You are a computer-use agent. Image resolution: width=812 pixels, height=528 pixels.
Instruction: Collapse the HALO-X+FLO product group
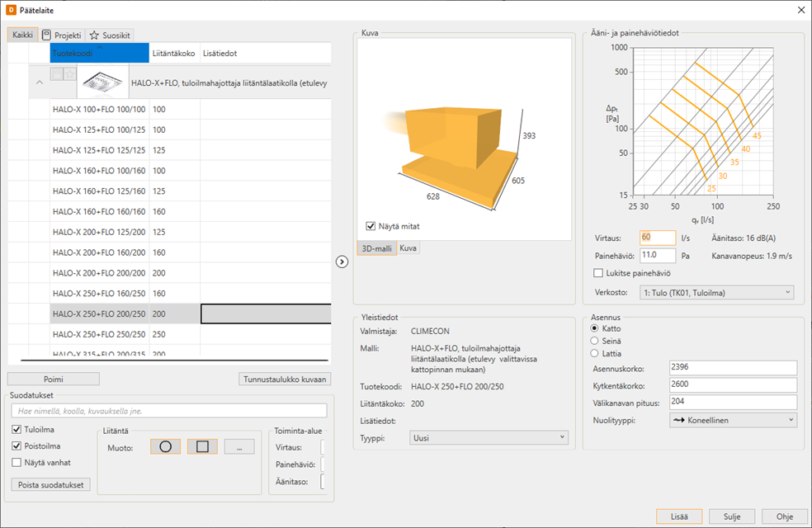tap(40, 82)
